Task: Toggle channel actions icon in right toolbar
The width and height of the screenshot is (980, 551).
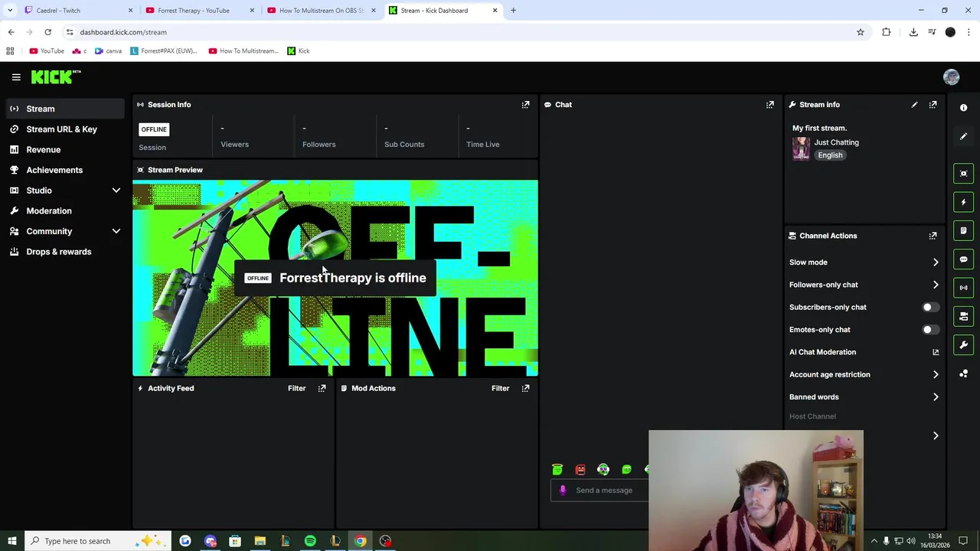Action: 963,316
